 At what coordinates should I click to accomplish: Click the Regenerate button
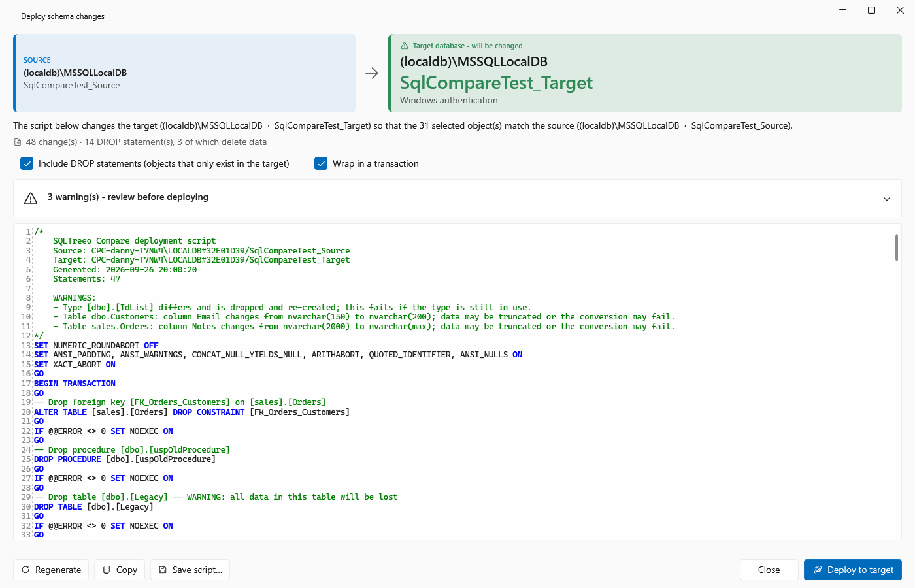pyautogui.click(x=52, y=570)
